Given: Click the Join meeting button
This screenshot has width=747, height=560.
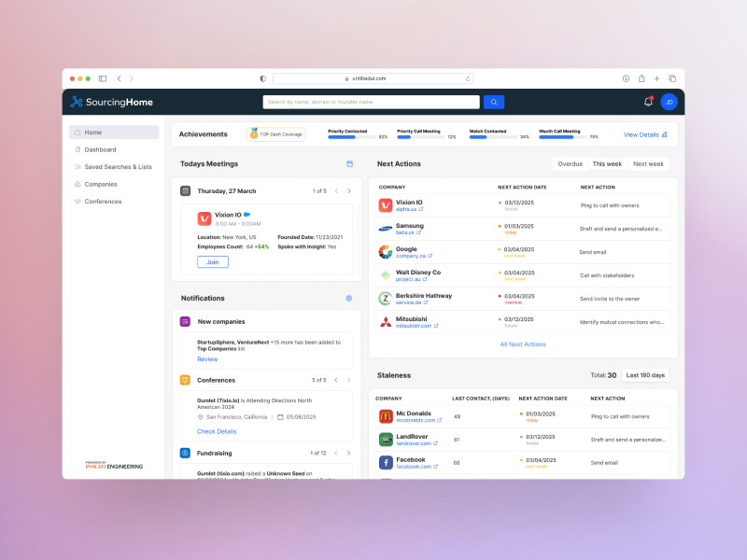Looking at the screenshot, I should tap(212, 262).
